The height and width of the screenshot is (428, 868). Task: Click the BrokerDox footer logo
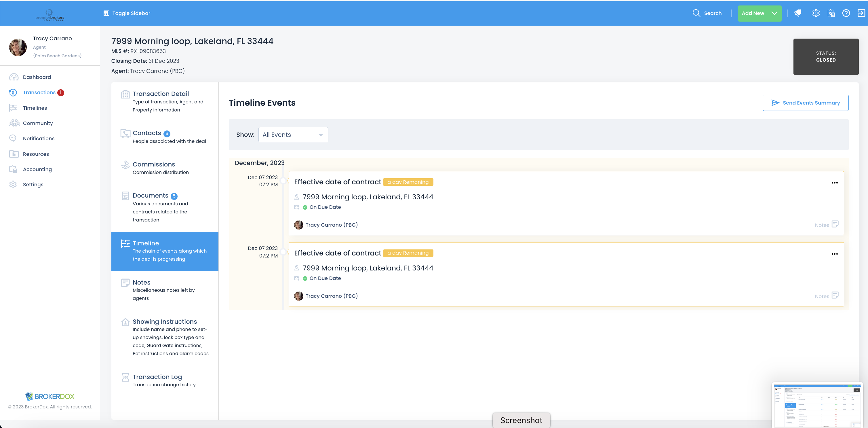tap(50, 396)
